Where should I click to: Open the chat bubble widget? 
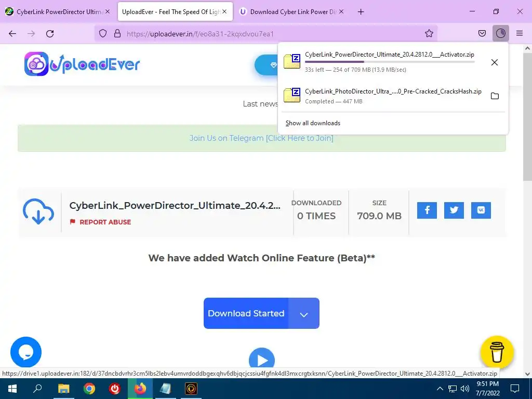[x=26, y=352]
